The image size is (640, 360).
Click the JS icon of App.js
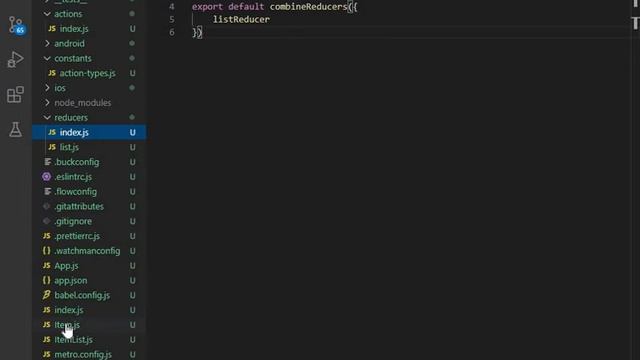click(47, 265)
